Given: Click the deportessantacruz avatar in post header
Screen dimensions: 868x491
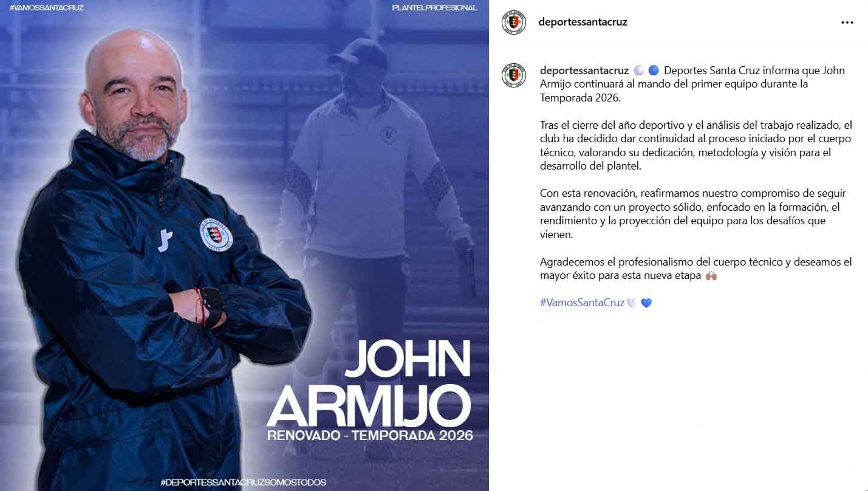Looking at the screenshot, I should [513, 22].
